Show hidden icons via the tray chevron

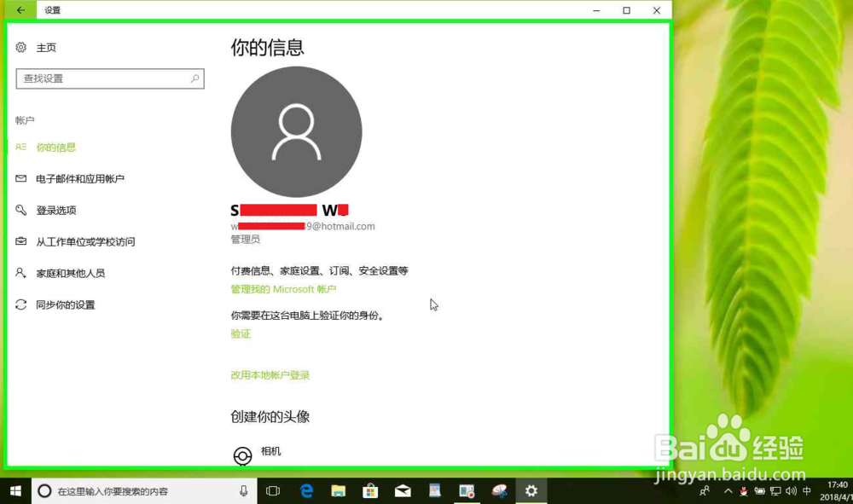(728, 491)
